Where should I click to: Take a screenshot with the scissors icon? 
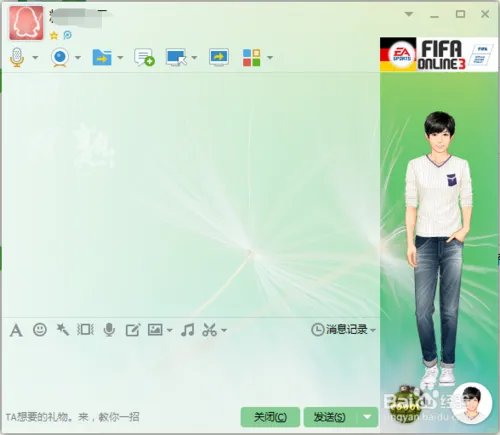coord(209,330)
